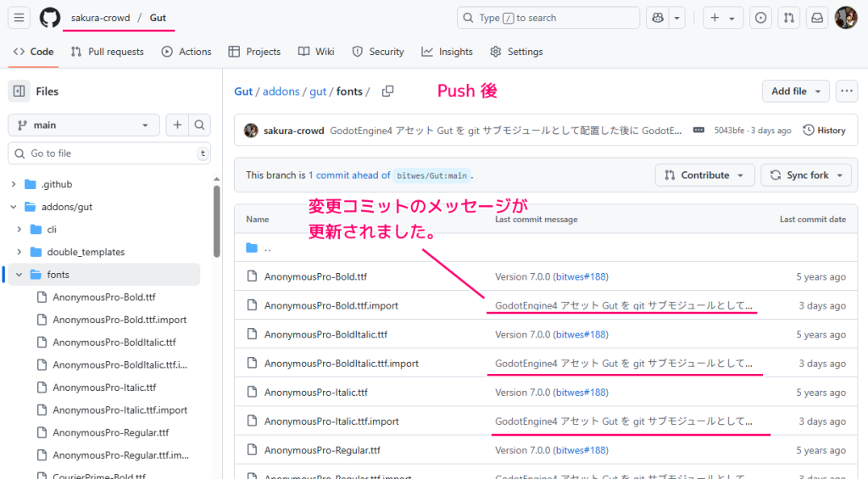Open the create new plus menu
868x479 pixels.
[722, 18]
